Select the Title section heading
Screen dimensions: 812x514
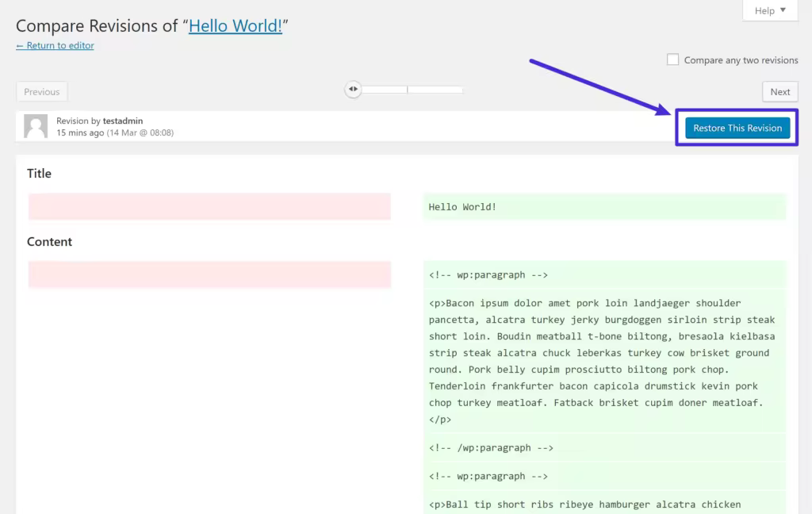40,174
